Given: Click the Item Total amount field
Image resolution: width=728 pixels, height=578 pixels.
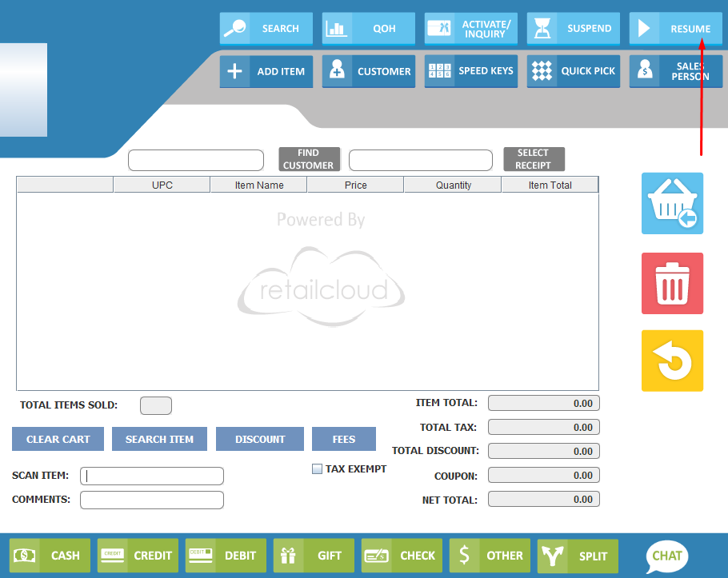Looking at the screenshot, I should point(544,403).
